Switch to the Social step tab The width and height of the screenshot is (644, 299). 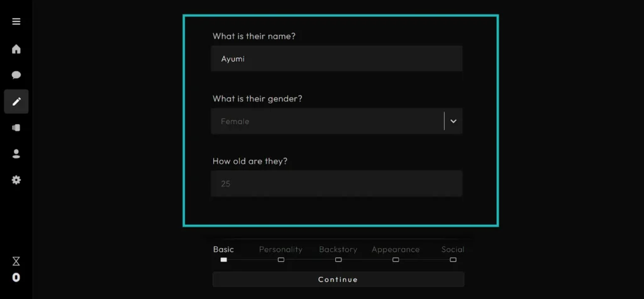click(452, 249)
